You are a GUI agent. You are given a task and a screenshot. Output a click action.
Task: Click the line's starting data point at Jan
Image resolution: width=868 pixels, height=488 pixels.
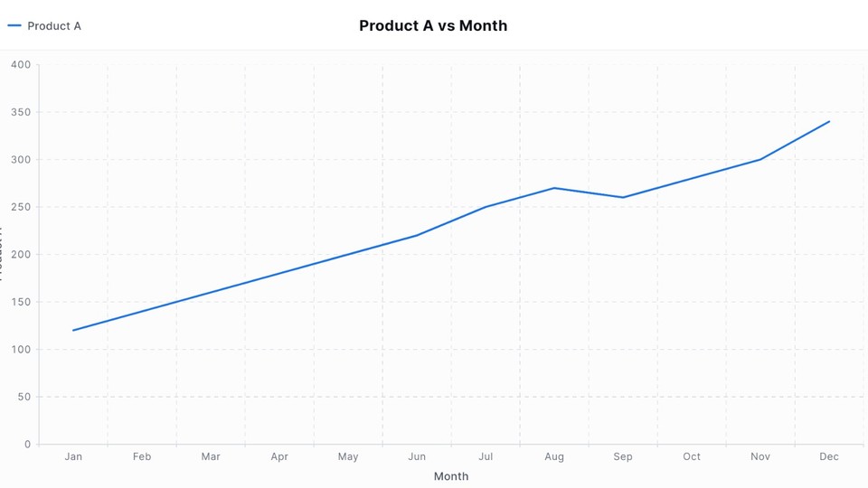(73, 330)
